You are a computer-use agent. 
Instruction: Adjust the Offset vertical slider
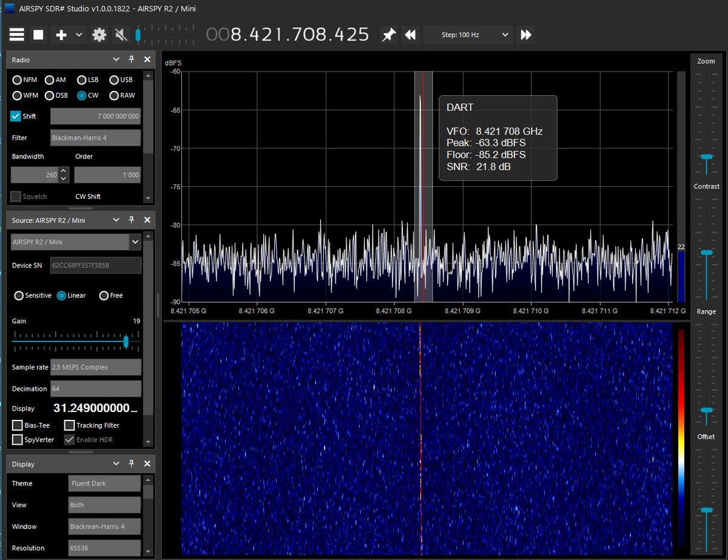point(706,510)
